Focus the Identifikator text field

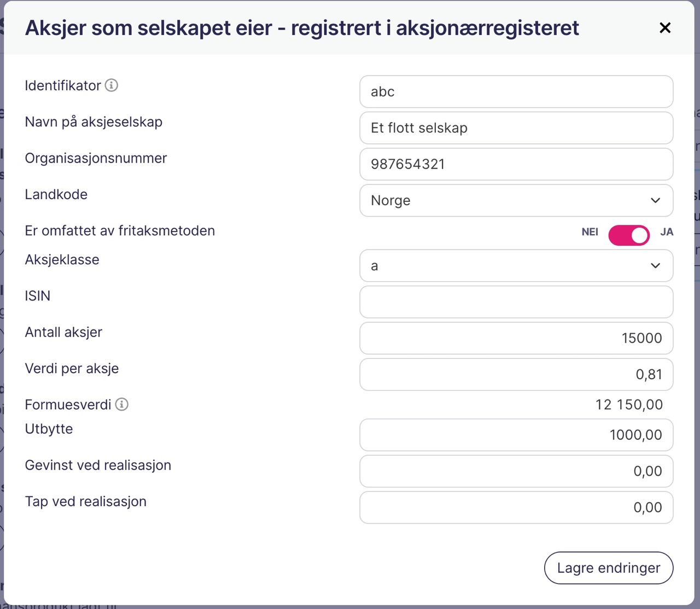(x=516, y=92)
